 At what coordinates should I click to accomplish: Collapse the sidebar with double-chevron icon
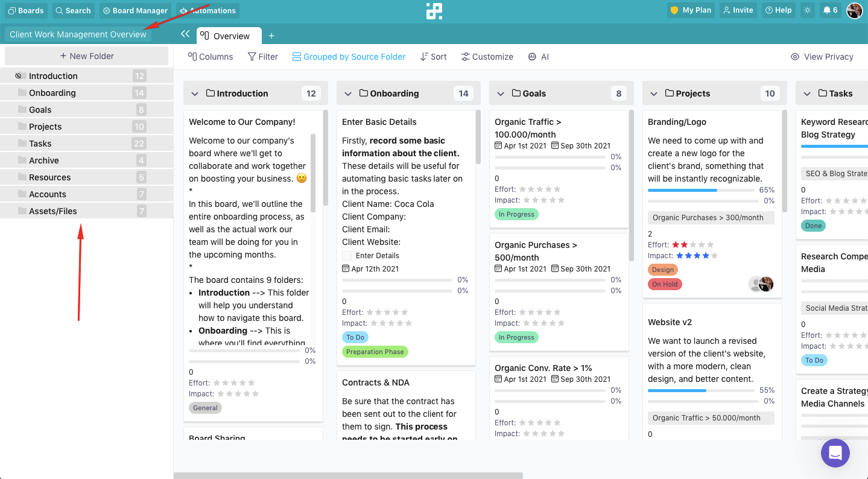click(185, 34)
